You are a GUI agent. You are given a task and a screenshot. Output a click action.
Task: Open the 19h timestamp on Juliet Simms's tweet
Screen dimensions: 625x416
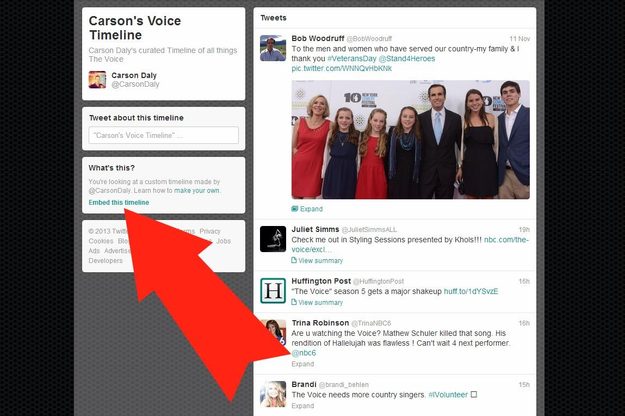click(524, 230)
